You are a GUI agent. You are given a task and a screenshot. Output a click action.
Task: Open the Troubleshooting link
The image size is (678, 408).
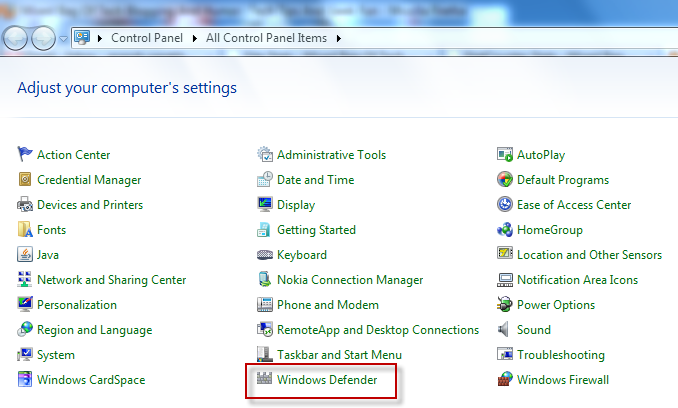tap(561, 355)
